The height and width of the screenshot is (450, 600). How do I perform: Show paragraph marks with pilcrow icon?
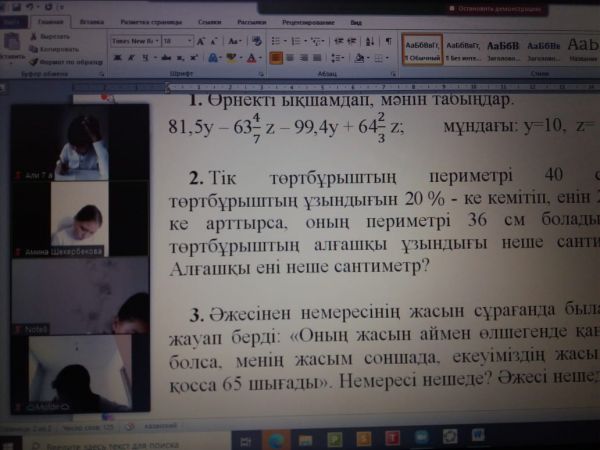(x=388, y=41)
